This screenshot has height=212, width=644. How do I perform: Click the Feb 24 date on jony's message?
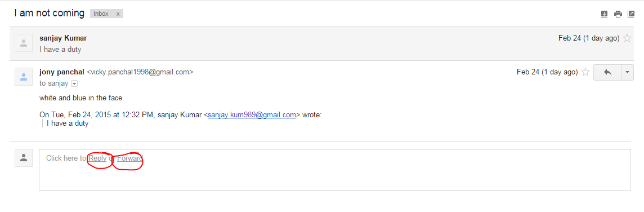547,72
